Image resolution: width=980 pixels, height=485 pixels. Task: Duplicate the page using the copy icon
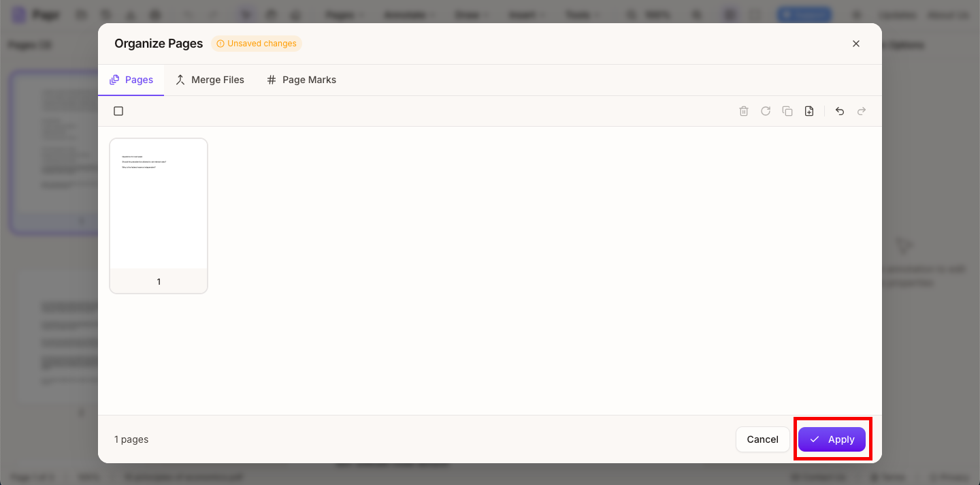[x=787, y=111]
